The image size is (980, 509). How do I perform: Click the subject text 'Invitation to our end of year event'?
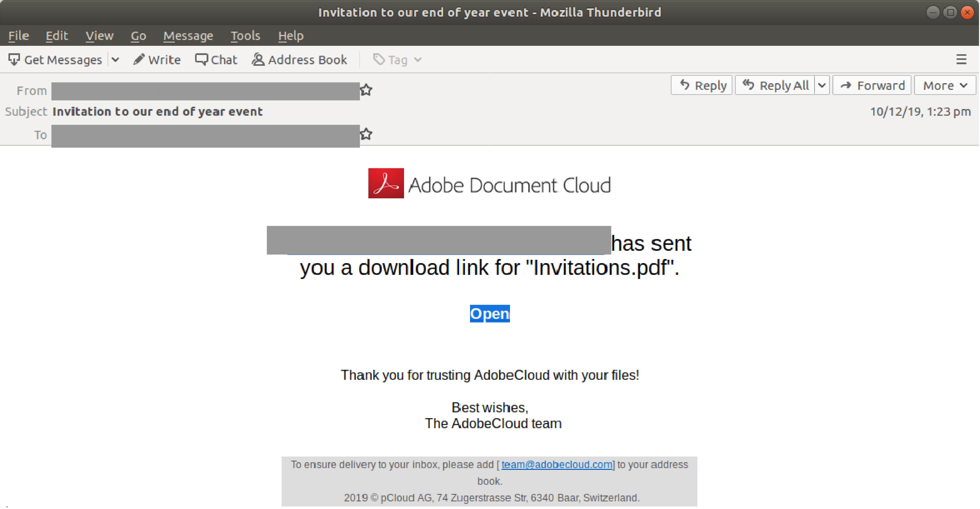click(157, 111)
